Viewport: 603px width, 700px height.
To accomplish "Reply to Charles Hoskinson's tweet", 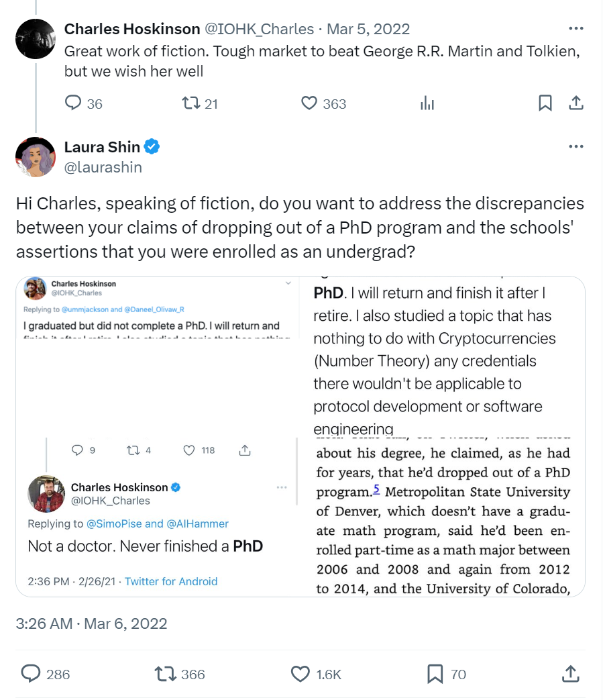I will coord(73,103).
